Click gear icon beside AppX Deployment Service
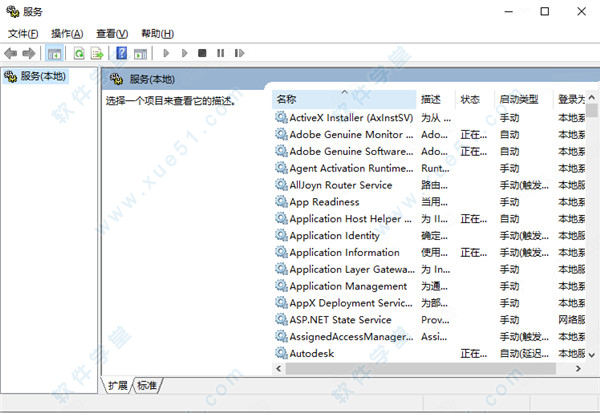The height and width of the screenshot is (413, 600). coord(281,303)
